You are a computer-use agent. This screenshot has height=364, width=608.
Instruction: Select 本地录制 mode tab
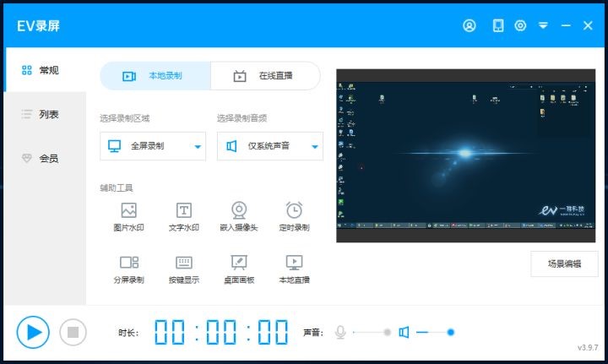click(155, 76)
